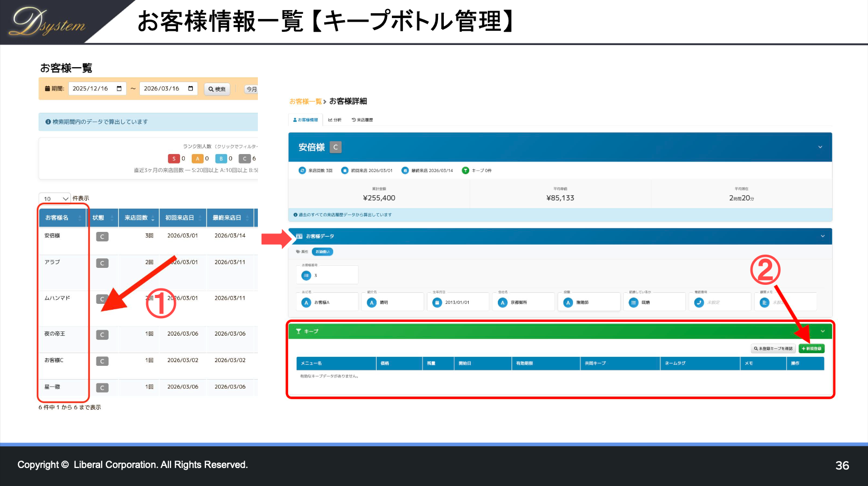868x486 pixels.
Task: Click the green キープ 0件 glass icon
Action: click(466, 170)
